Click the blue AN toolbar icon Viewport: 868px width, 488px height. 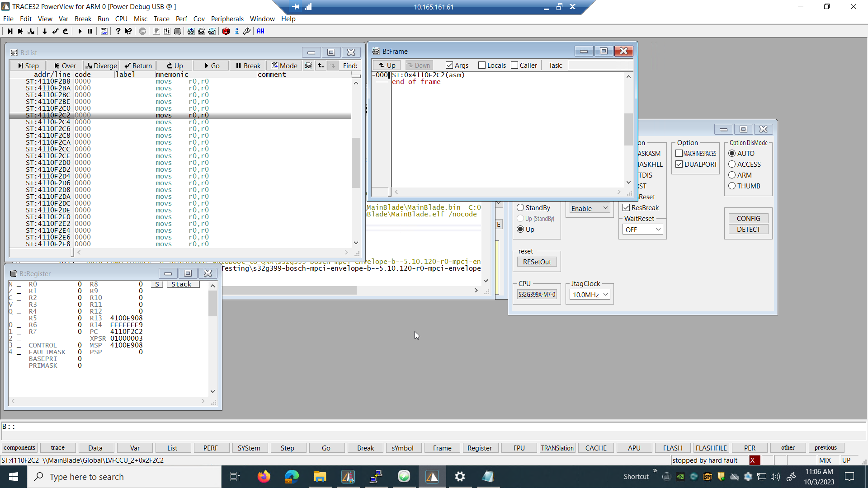pos(260,31)
